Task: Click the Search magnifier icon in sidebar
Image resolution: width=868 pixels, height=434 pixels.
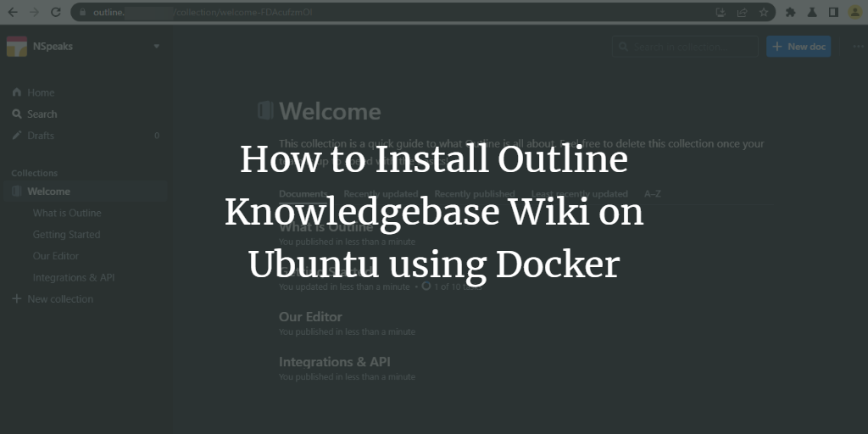Action: (x=17, y=114)
